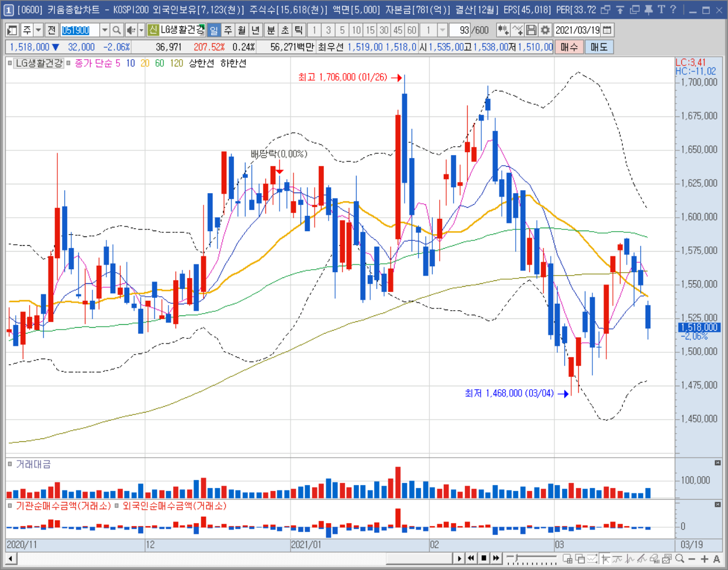Select the weekly (주) period toggle
Screen dimensions: 728x570
228,30
